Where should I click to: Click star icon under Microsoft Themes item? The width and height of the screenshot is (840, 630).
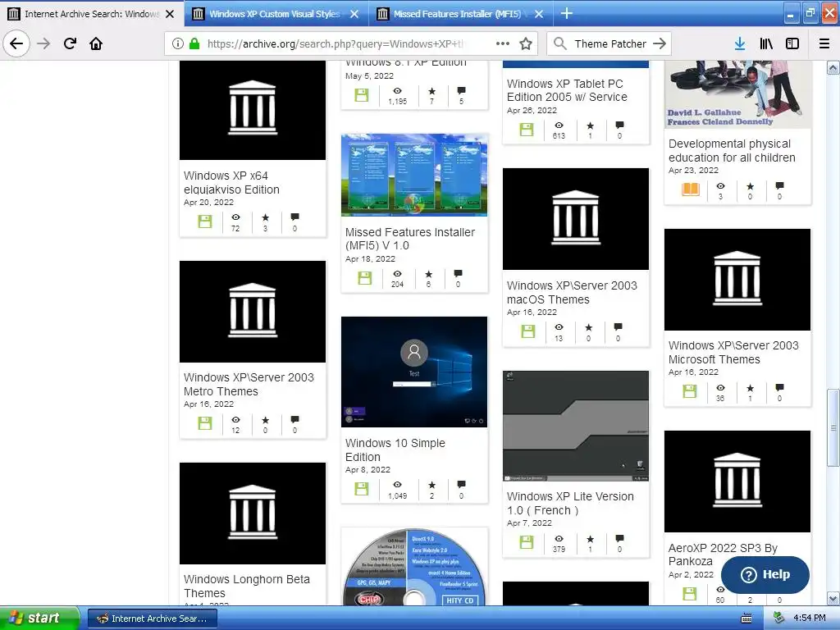[750, 387]
